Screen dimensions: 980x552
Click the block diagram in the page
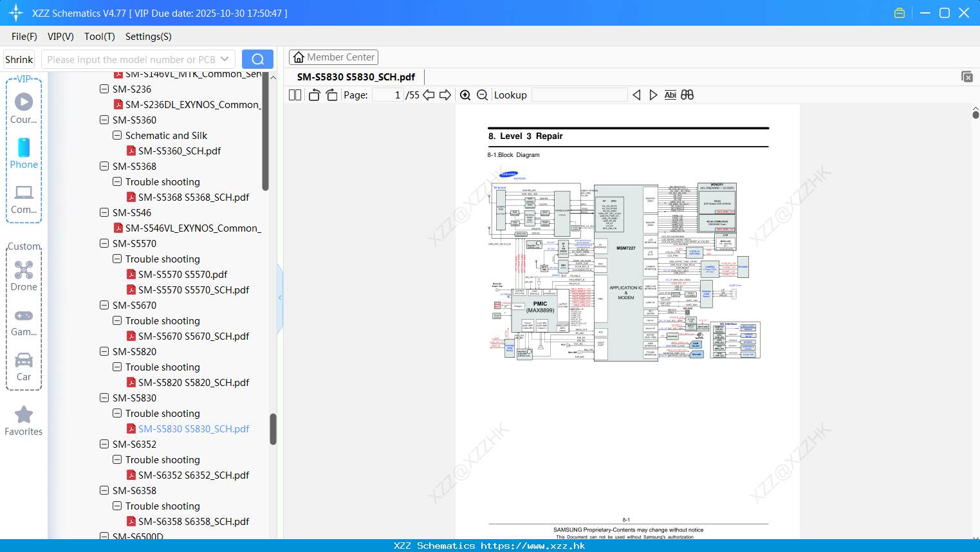coord(625,265)
